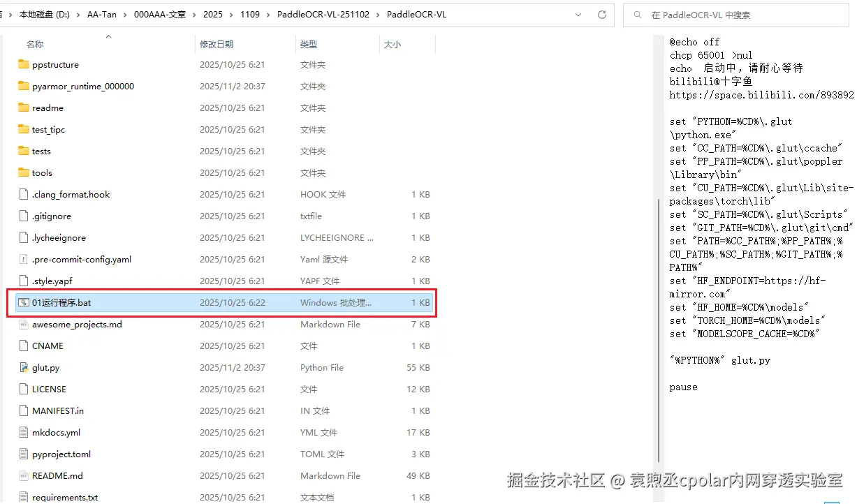Select the LICENSE file icon
The width and height of the screenshot is (857, 504).
click(x=24, y=390)
